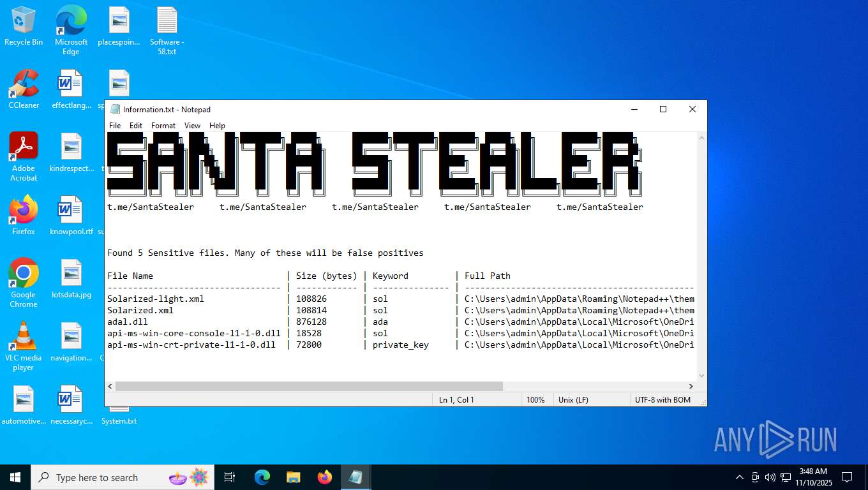Open Google Chrome desktop shortcut

(24, 283)
